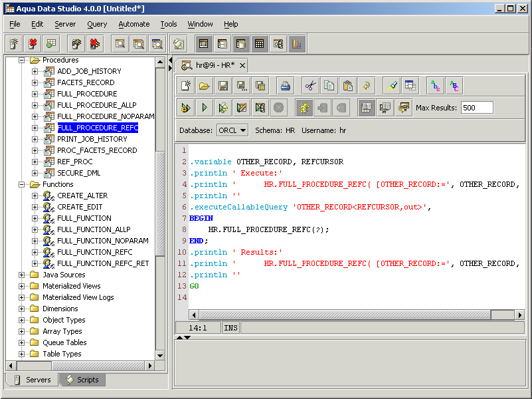This screenshot has height=399, width=532.
Task: Click the New document icon in editor toolbar
Action: pos(186,86)
